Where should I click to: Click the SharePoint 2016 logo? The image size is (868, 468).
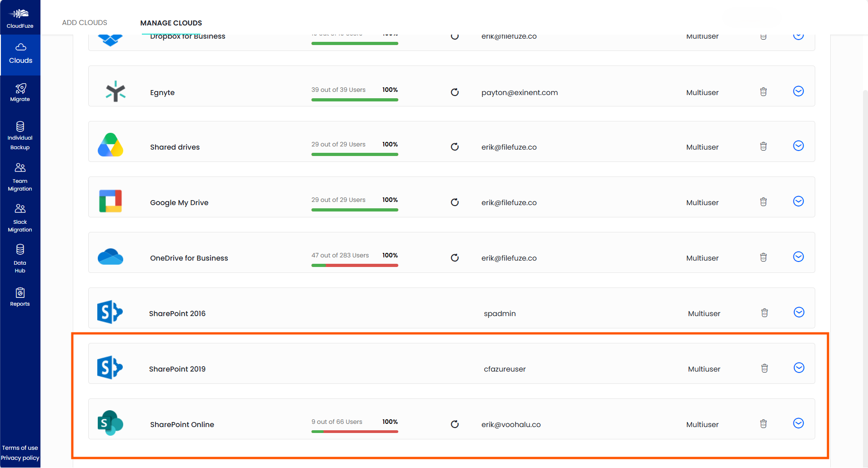click(110, 312)
